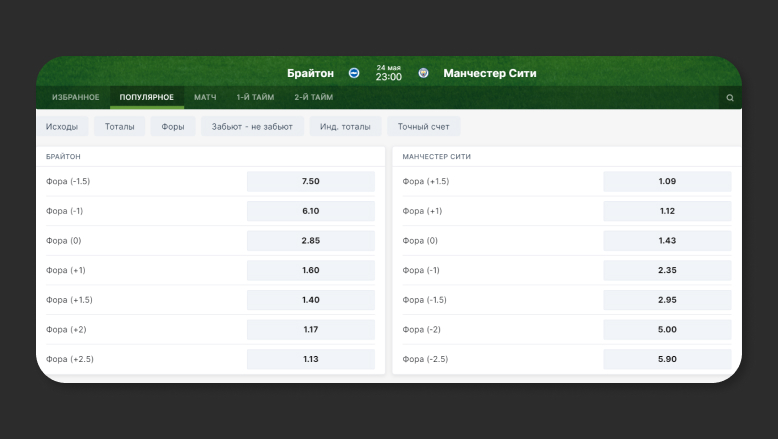Click the Manchester City team logo
This screenshot has width=778, height=439.
(x=424, y=73)
